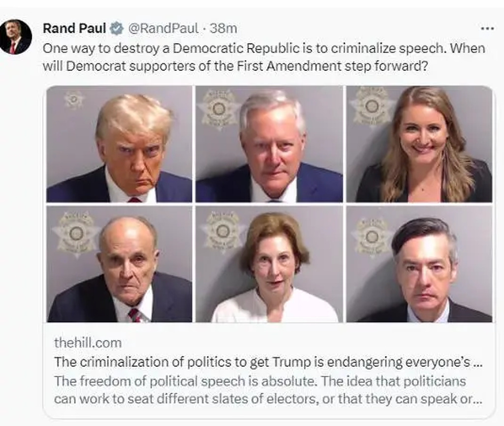Open the thehill.com domain link
This screenshot has height=426, width=504.
pyautogui.click(x=88, y=343)
